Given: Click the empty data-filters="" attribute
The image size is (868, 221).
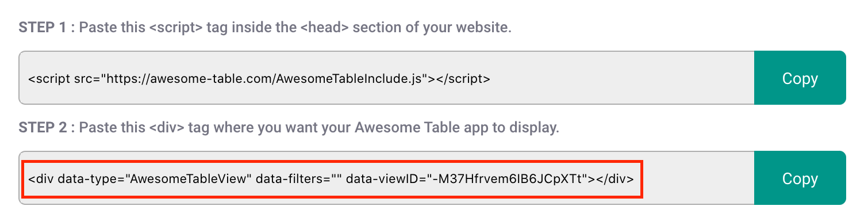Looking at the screenshot, I should tap(299, 178).
